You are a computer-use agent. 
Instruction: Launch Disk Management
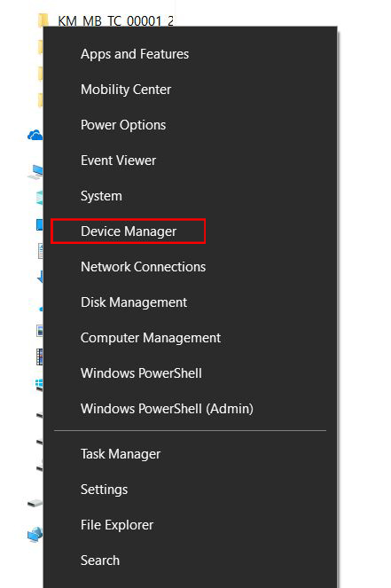pos(134,302)
